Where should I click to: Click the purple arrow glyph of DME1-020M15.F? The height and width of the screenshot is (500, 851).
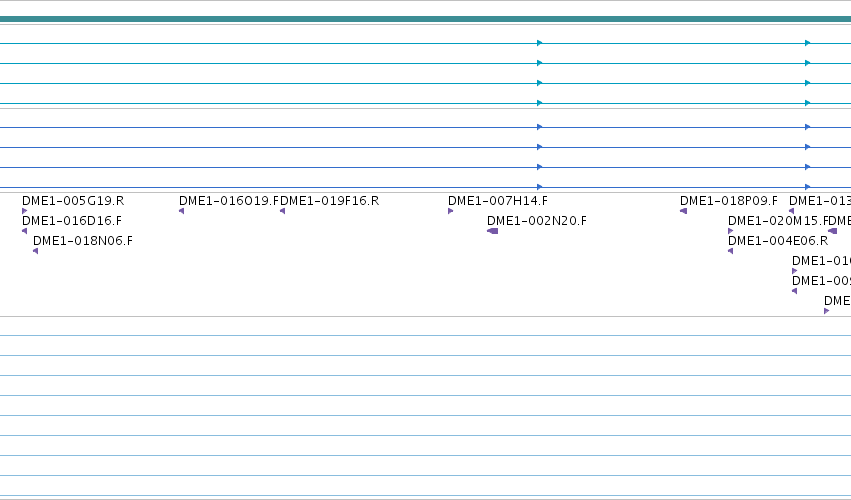731,231
